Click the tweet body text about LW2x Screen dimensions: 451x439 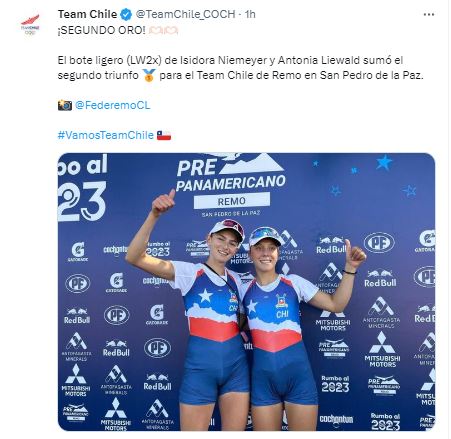pyautogui.click(x=240, y=68)
